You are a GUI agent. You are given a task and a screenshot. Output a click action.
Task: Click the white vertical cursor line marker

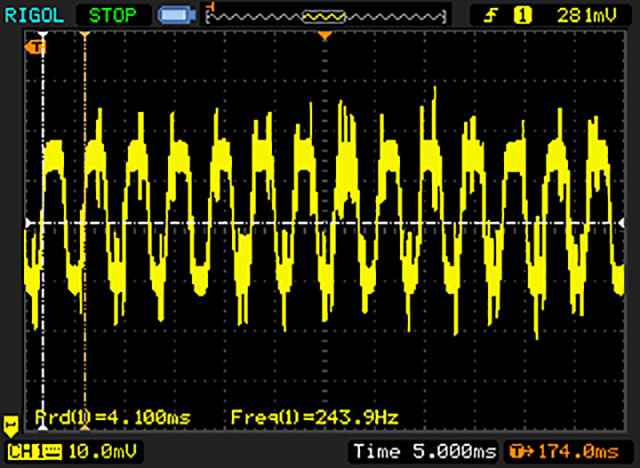[x=43, y=36]
